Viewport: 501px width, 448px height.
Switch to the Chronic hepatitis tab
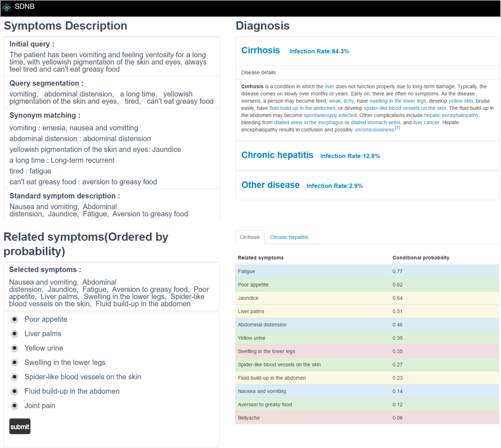[289, 237]
